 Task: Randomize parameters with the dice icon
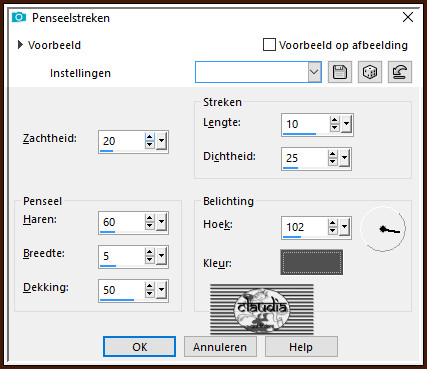tap(370, 72)
